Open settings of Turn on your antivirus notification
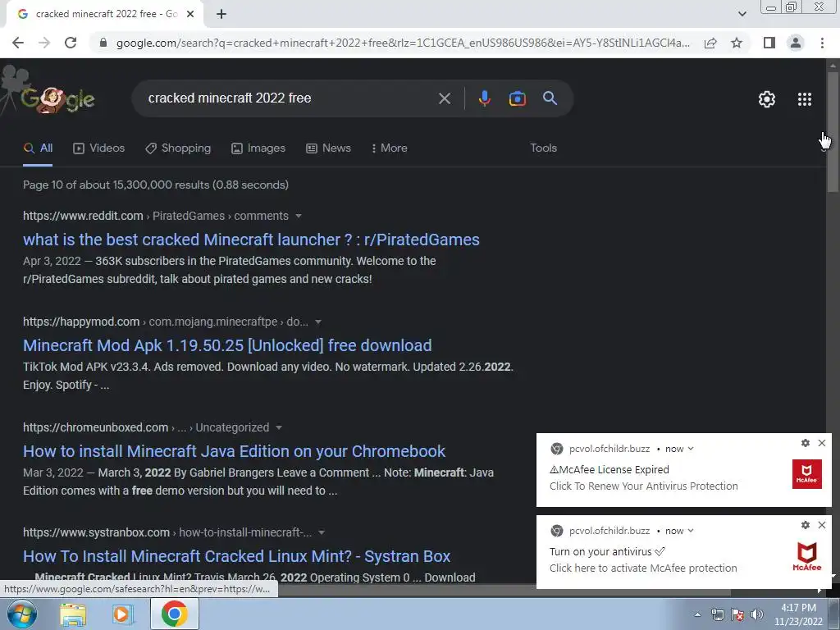 pos(806,525)
